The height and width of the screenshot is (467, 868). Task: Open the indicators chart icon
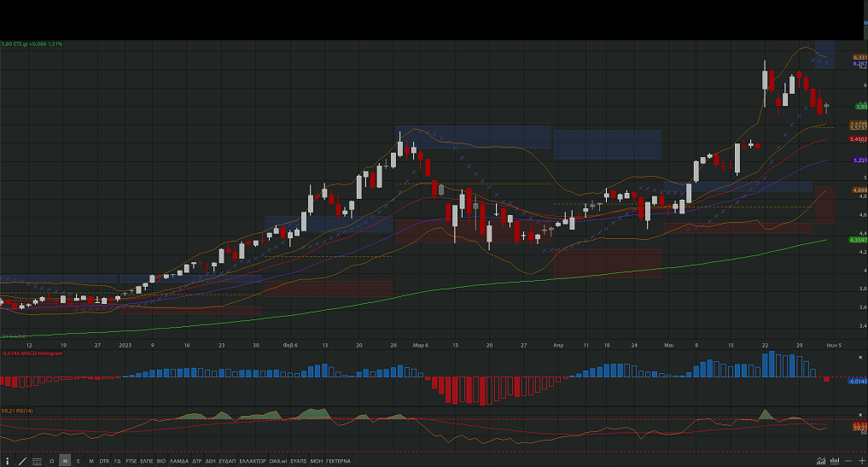[821, 461]
